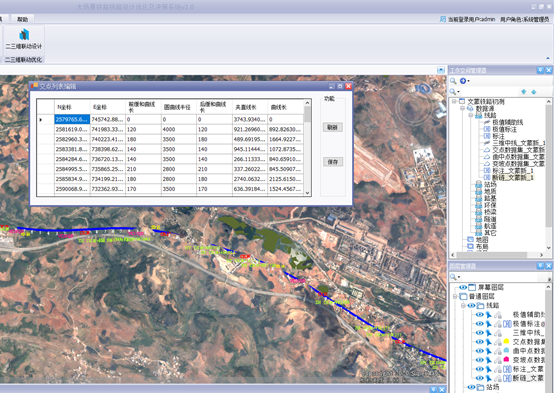Open the 帮助 menu tab
This screenshot has height=393, width=560.
click(22, 19)
